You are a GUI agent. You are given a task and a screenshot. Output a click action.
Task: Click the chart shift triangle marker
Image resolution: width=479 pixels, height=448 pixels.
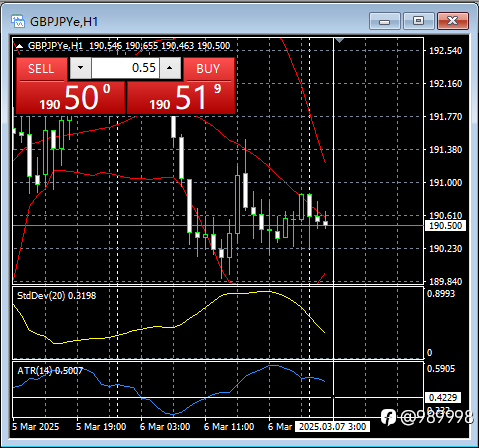coord(339,41)
